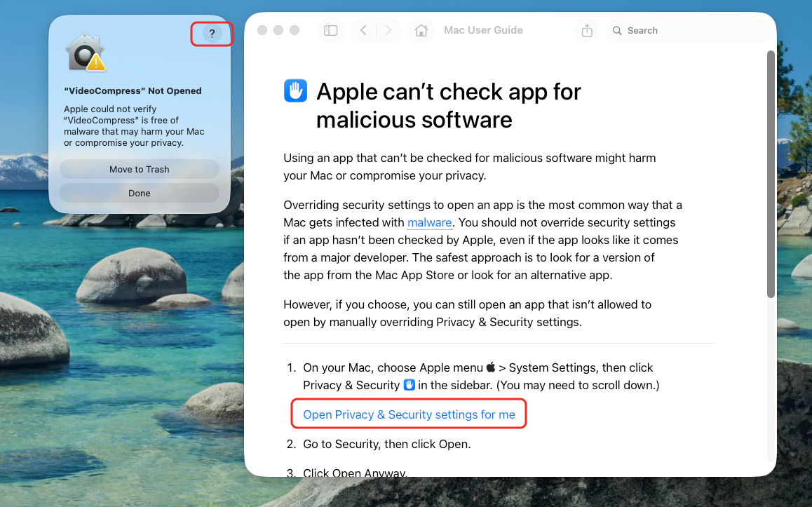Click the vertical scrollbar of the help window
The width and height of the screenshot is (812, 507).
pyautogui.click(x=771, y=174)
